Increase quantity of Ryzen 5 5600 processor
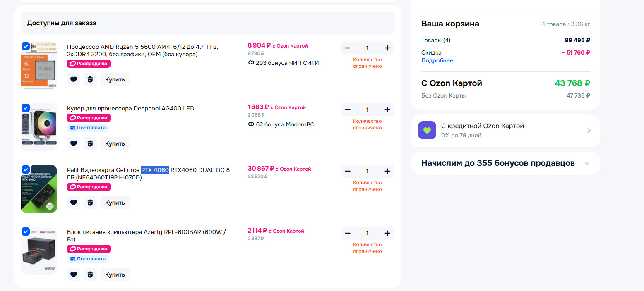 tap(387, 48)
